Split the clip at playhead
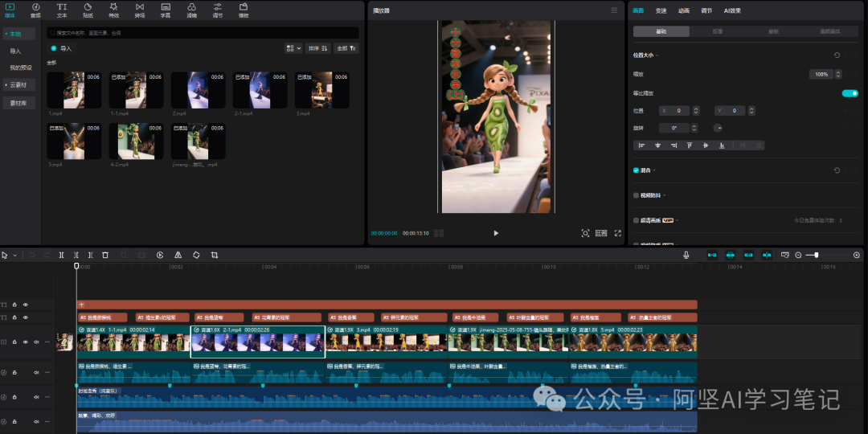 (x=61, y=256)
